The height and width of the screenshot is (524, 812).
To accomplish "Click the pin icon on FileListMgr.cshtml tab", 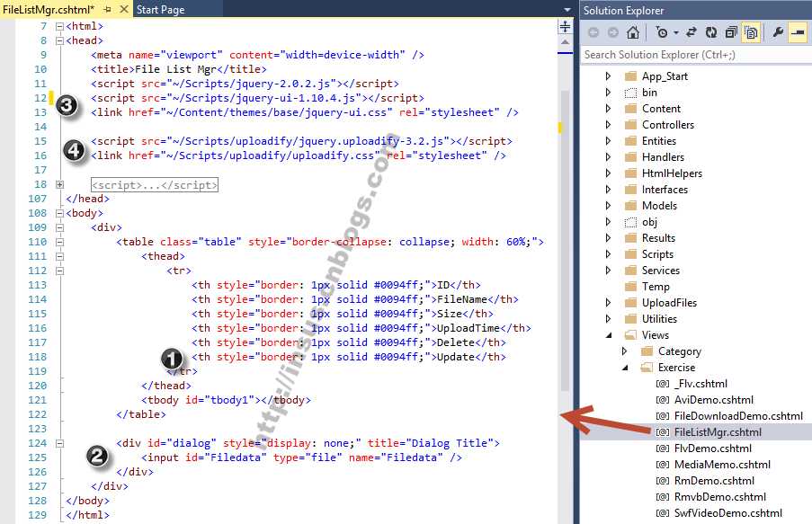I will tap(108, 9).
